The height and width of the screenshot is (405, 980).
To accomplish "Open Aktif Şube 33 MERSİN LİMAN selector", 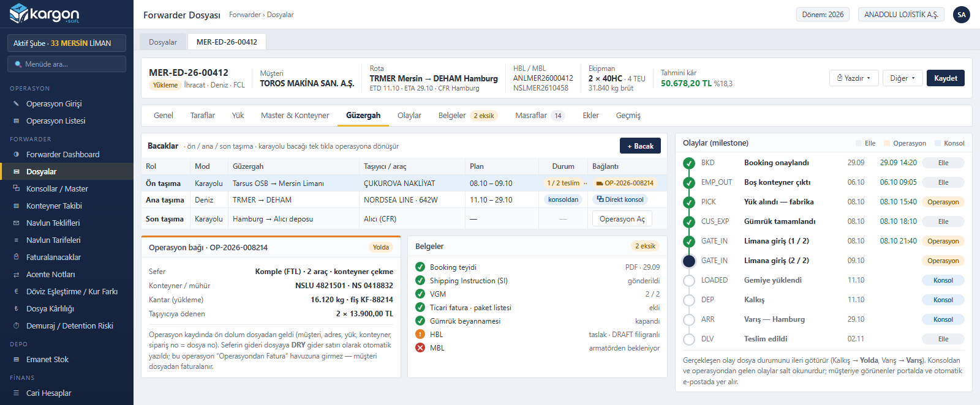I will point(67,43).
